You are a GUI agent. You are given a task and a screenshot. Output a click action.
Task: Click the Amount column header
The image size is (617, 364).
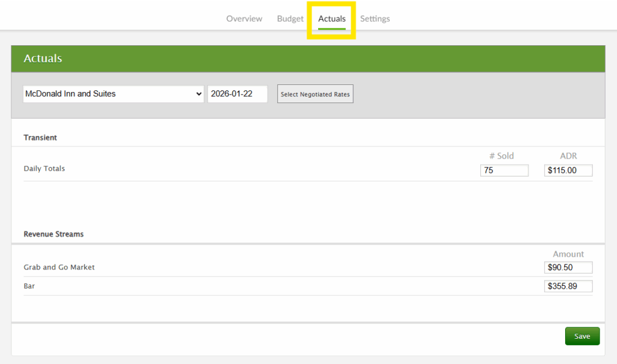coord(568,254)
